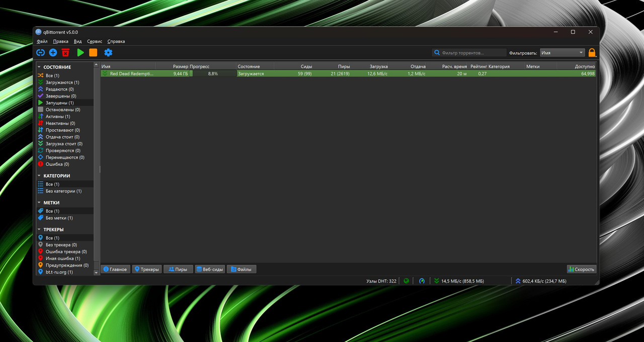Select Остановлены (0) filter
This screenshot has width=644, height=342.
pos(65,110)
